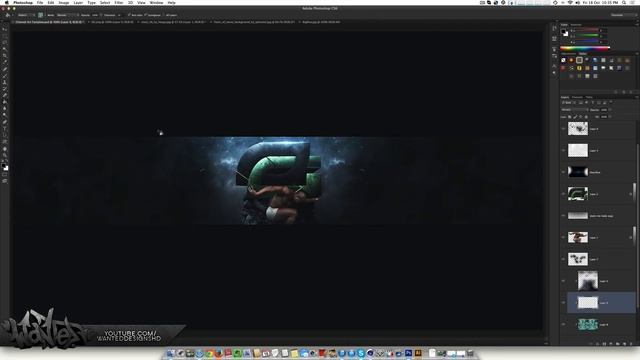Screen dimensions: 640x360
Task: Toggle the Anti-alias checkbox
Action: coord(129,15)
